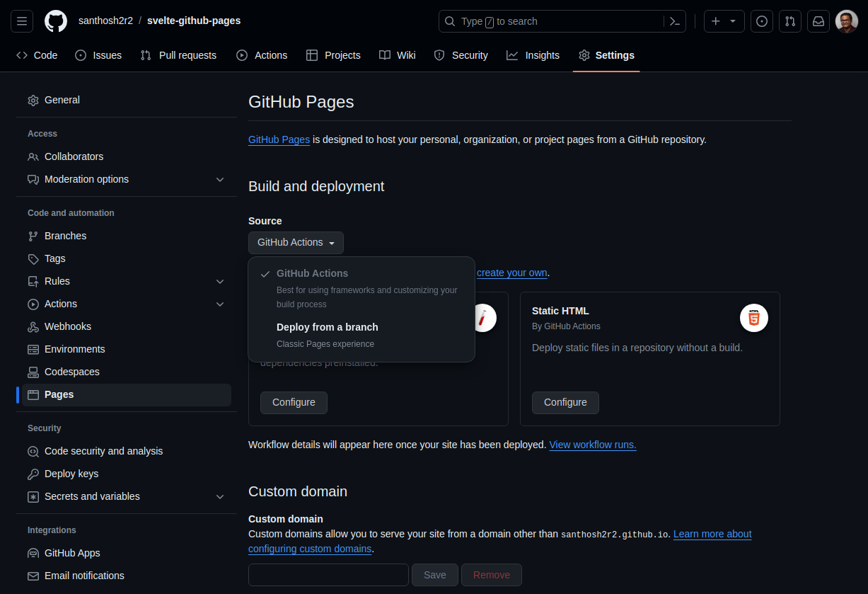Click the issues circle icon in header
This screenshot has height=594, width=868.
761,21
